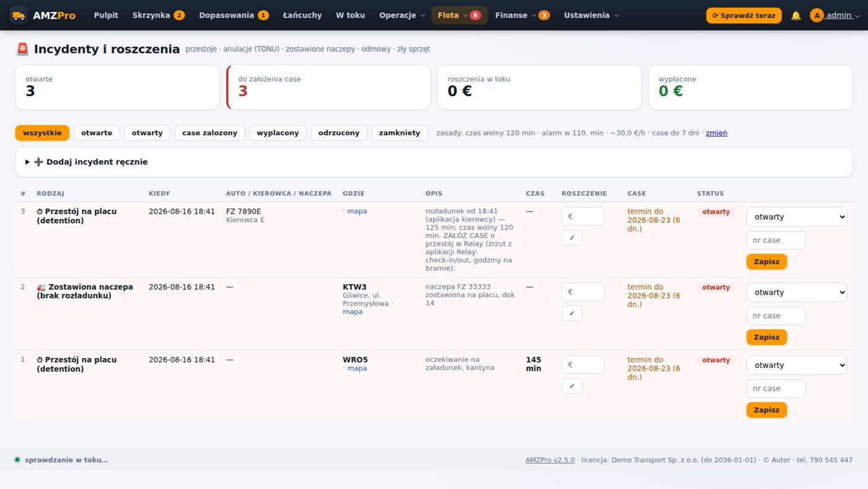Click green status dot in footer
The height and width of the screenshot is (489, 868).
[17, 460]
